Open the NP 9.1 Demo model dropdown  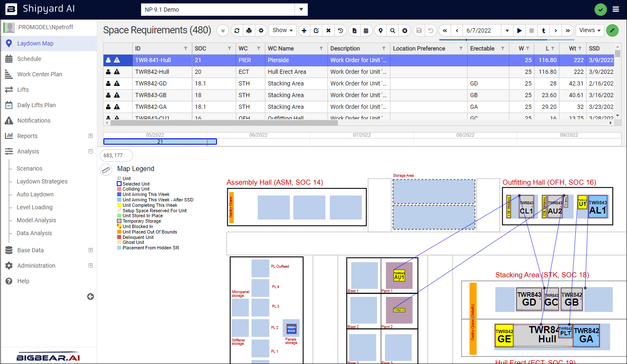pos(301,10)
